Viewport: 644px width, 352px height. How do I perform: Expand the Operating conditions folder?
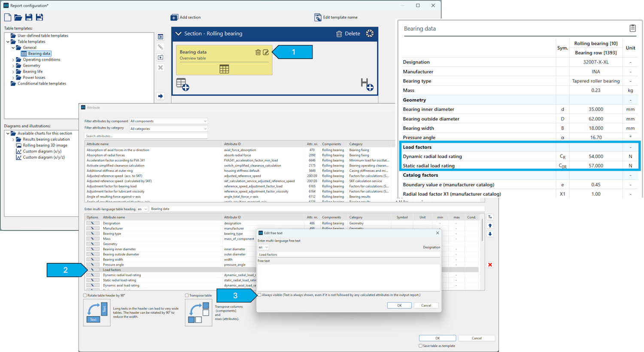(x=13, y=60)
